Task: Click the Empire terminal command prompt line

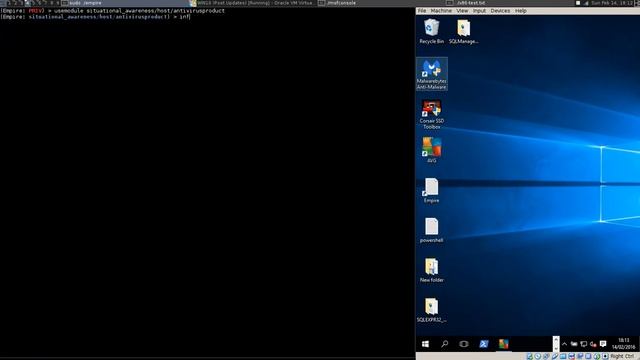Action: coord(95,17)
